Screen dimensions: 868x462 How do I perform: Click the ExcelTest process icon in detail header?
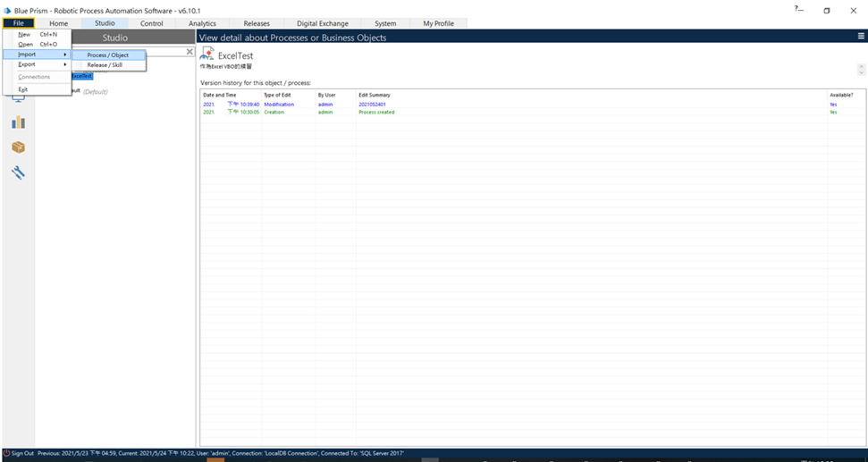pos(207,55)
